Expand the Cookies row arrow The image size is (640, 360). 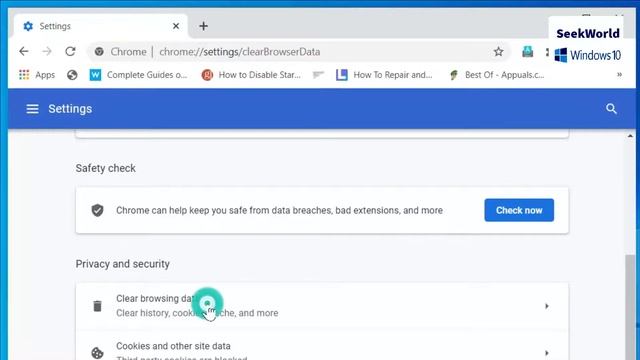coord(547,353)
